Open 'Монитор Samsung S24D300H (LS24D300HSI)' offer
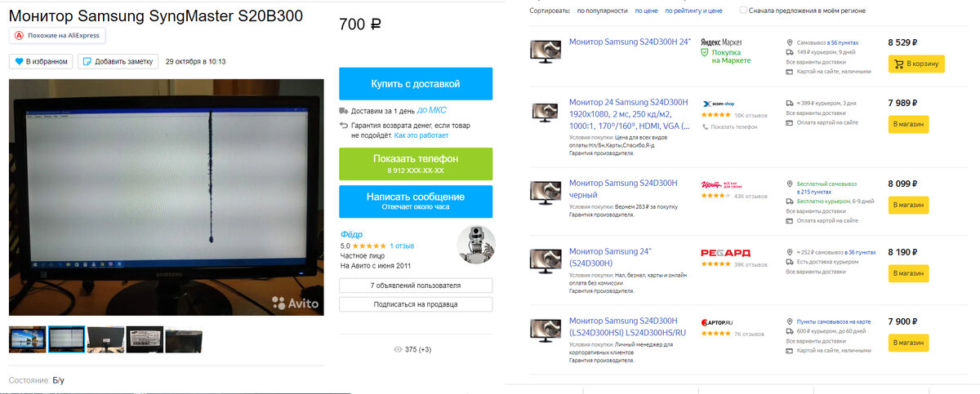This screenshot has height=394, width=980. pos(627,328)
